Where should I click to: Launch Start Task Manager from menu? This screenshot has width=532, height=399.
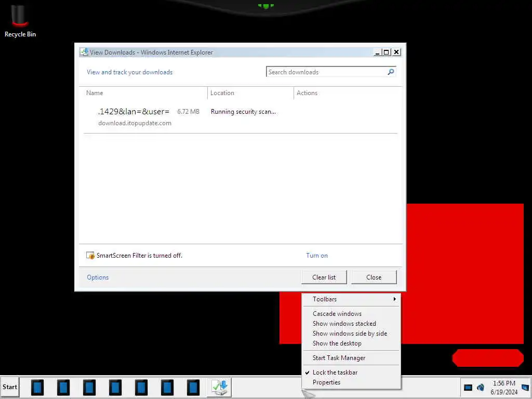click(x=351, y=357)
